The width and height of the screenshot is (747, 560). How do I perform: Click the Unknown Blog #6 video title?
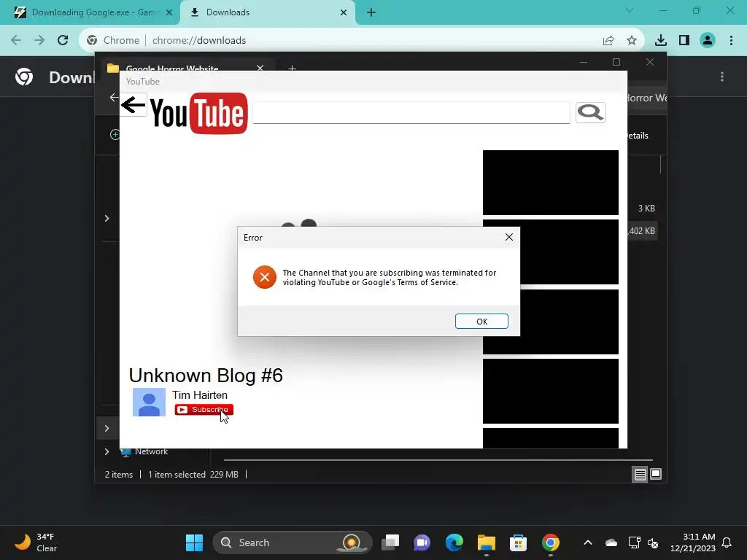coord(206,376)
